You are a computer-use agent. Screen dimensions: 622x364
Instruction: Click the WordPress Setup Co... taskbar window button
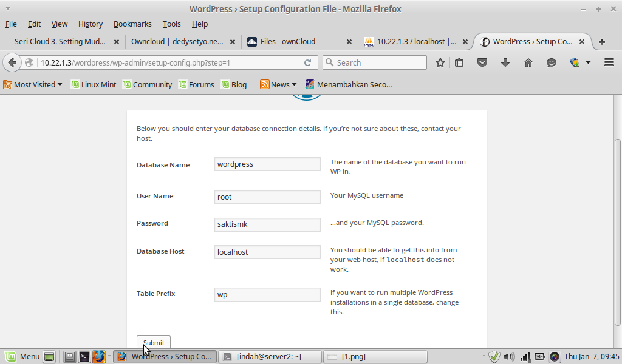pyautogui.click(x=165, y=357)
